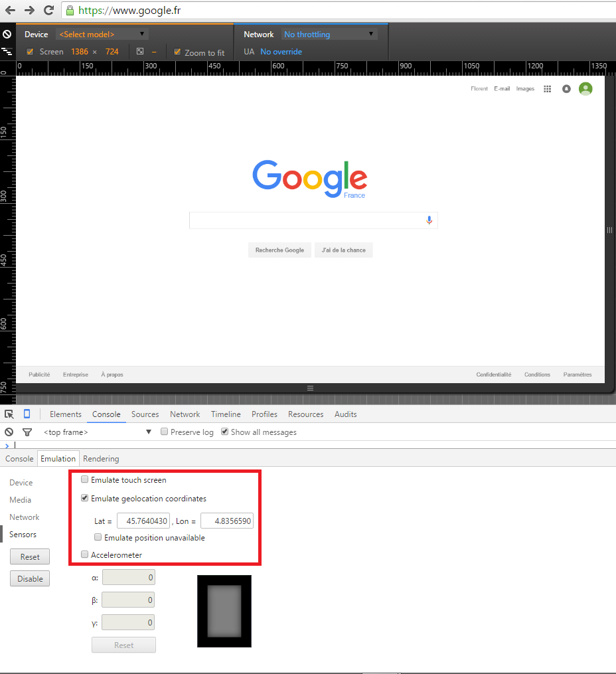Enable the Preserve log checkbox
This screenshot has height=674, width=616.
[164, 432]
